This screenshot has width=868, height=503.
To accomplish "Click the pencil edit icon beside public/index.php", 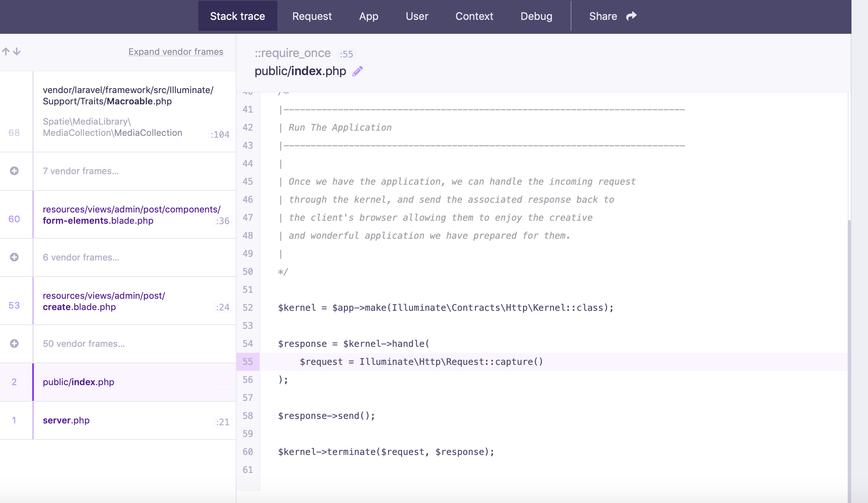I will 357,71.
